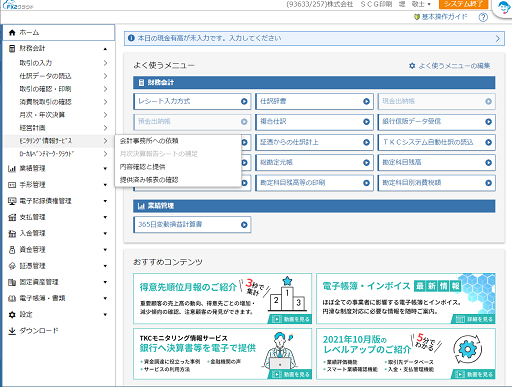This screenshot has width=512, height=387.
Task: Click the arrow icon on 365日変動損益計算書
Action: click(x=244, y=225)
